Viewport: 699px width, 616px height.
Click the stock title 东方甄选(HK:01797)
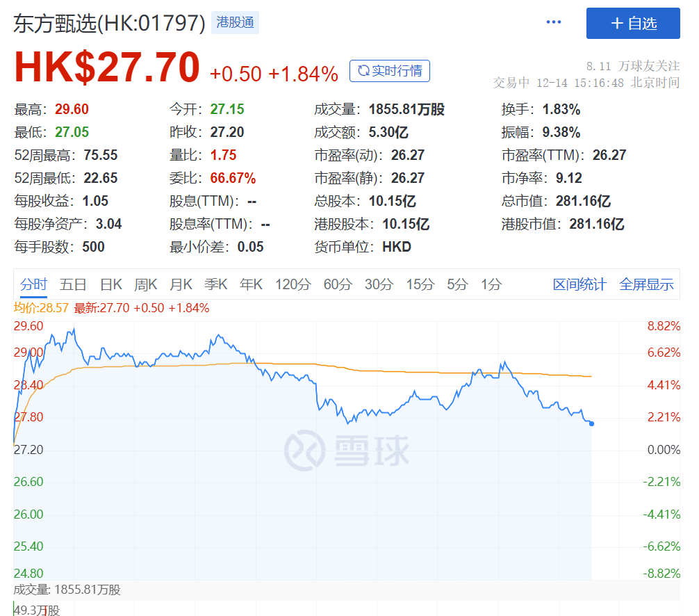[x=109, y=23]
